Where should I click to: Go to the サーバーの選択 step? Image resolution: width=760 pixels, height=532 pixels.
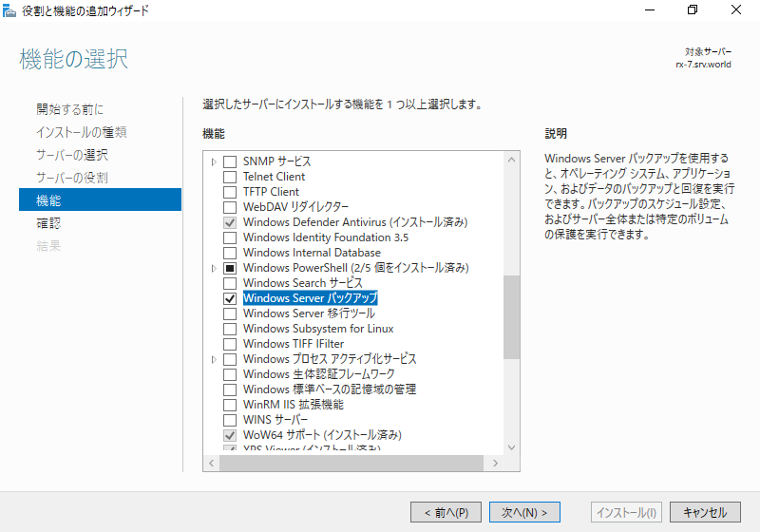pos(72,155)
